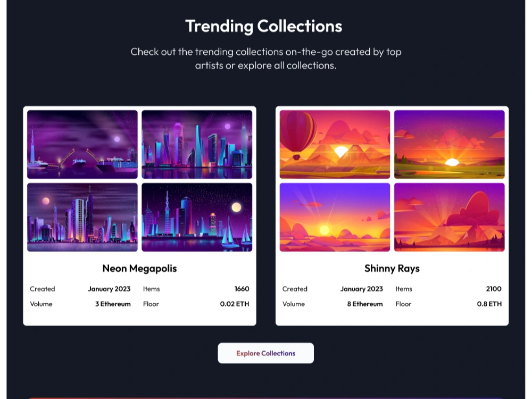532x399 pixels.
Task: Click the Created label in Shinny Rays
Action: click(295, 289)
